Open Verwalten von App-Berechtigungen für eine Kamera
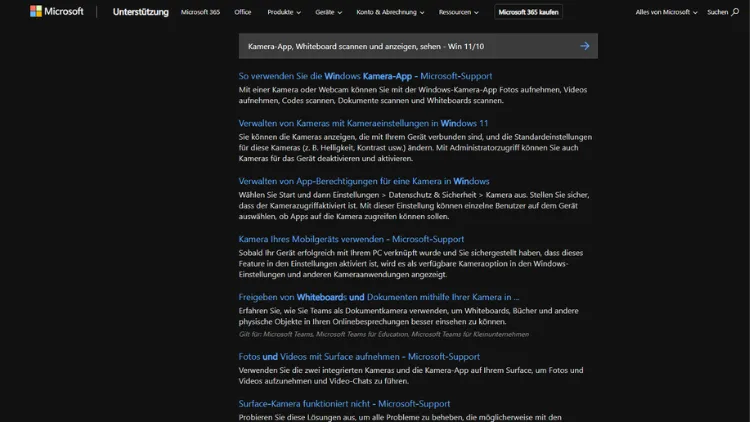The width and height of the screenshot is (750, 422). (364, 181)
